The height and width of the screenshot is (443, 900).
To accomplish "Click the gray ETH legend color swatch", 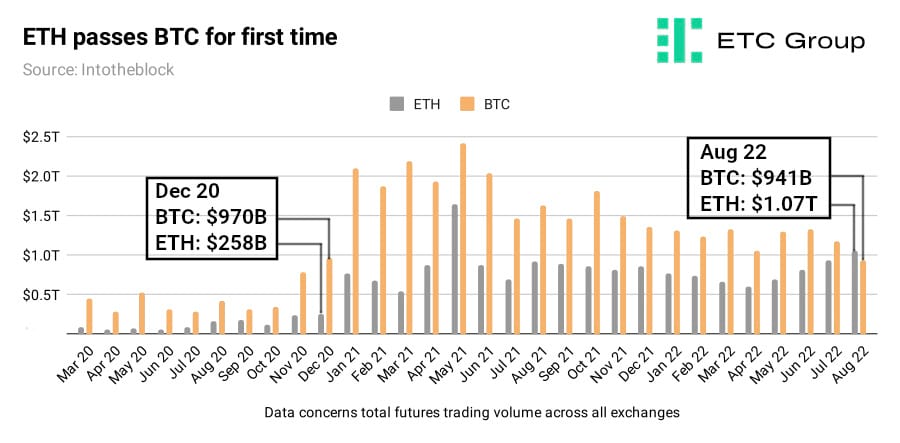I will pyautogui.click(x=396, y=104).
